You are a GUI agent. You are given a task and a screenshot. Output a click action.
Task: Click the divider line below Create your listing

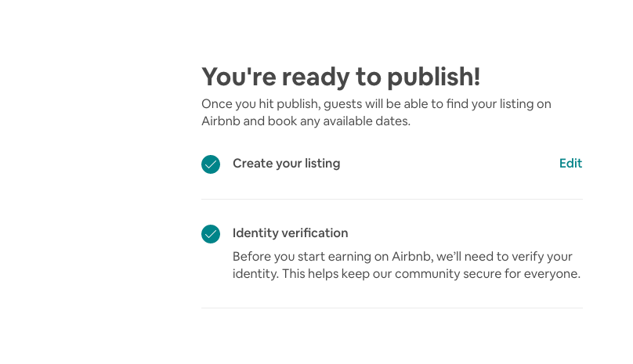(392, 199)
